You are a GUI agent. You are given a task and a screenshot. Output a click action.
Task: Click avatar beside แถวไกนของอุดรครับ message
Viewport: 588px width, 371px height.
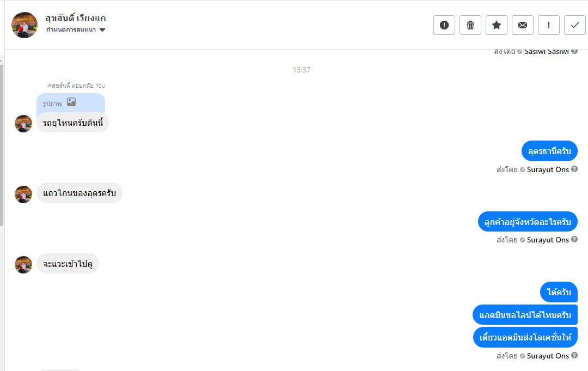[23, 194]
